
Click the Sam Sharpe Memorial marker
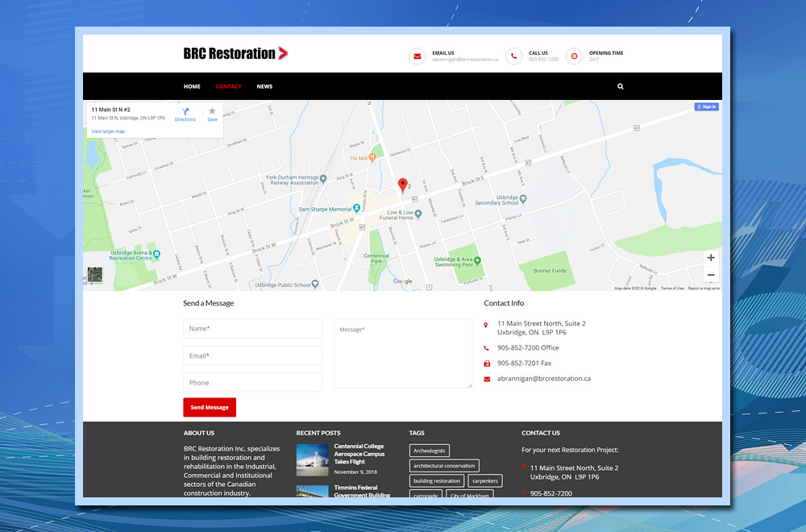pos(356,209)
